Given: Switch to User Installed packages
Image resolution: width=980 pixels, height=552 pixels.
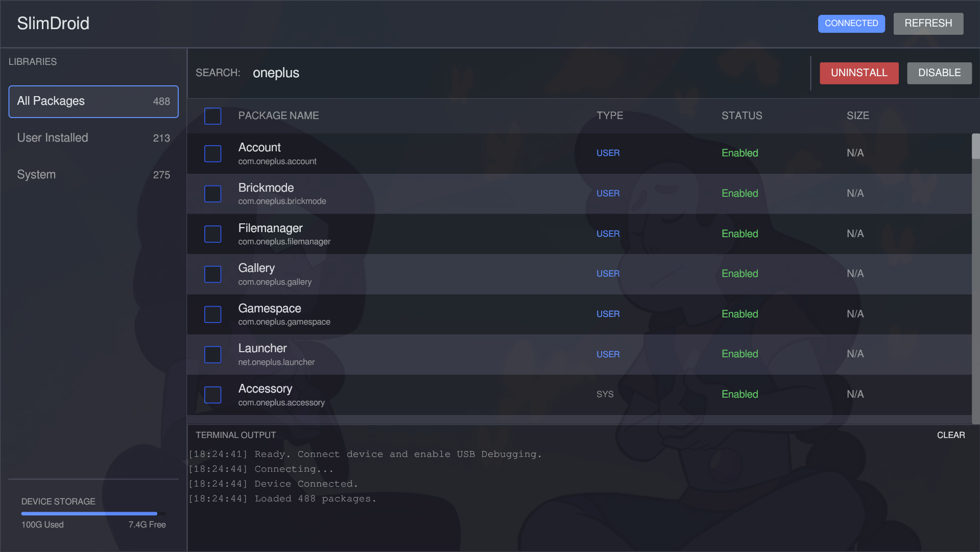Looking at the screenshot, I should pyautogui.click(x=93, y=138).
